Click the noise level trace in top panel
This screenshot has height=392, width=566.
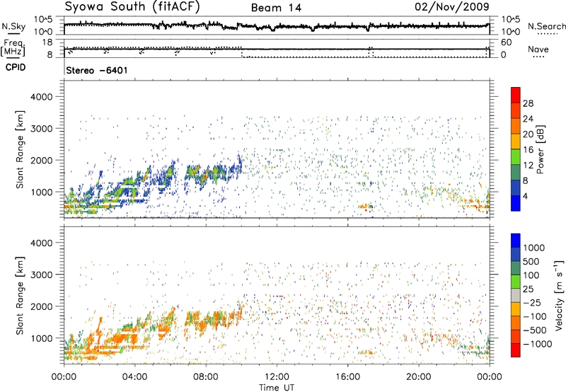(x=277, y=26)
